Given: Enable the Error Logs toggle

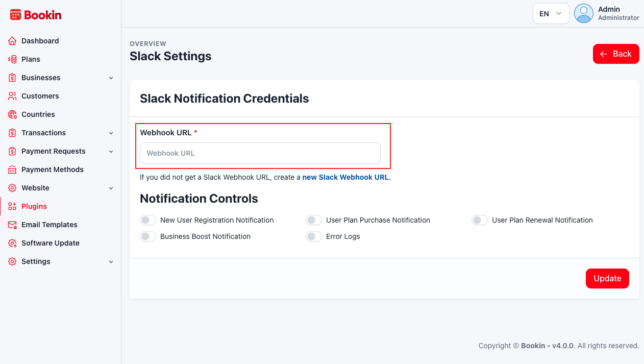Looking at the screenshot, I should click(x=314, y=236).
